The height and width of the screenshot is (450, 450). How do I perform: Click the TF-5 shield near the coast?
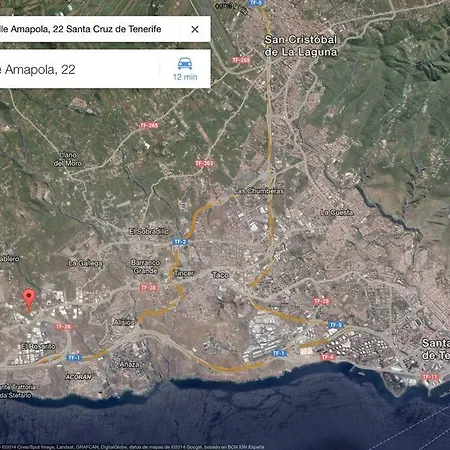pyautogui.click(x=335, y=325)
